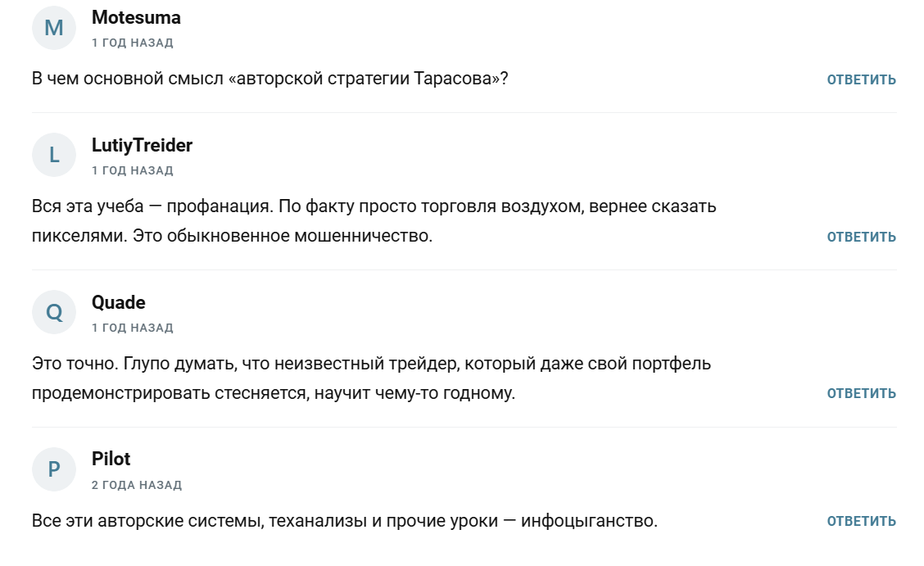This screenshot has height=566, width=924.
Task: Reply to LutiyTreider's comment via ОТВЕТИТЬ
Action: (x=861, y=237)
